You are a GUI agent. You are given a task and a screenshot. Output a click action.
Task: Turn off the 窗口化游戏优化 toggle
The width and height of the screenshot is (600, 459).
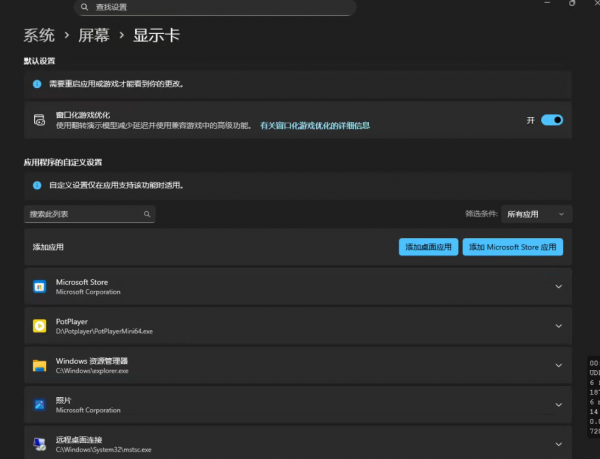(x=552, y=120)
